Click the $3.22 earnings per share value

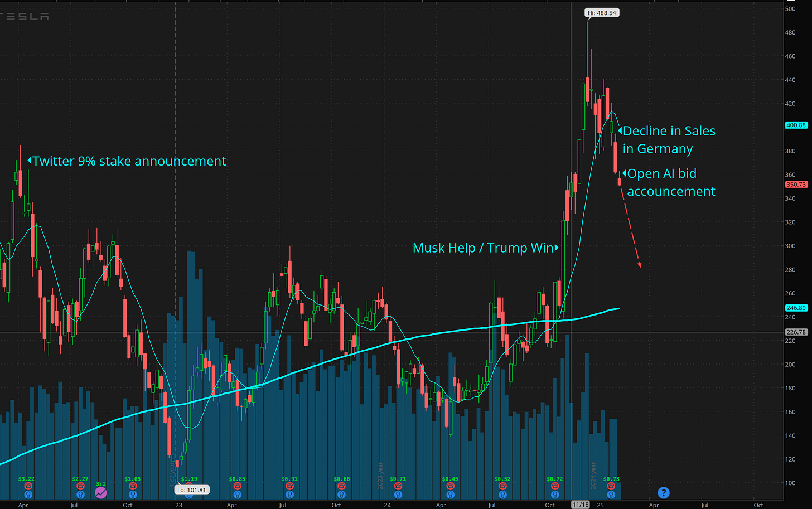26,479
